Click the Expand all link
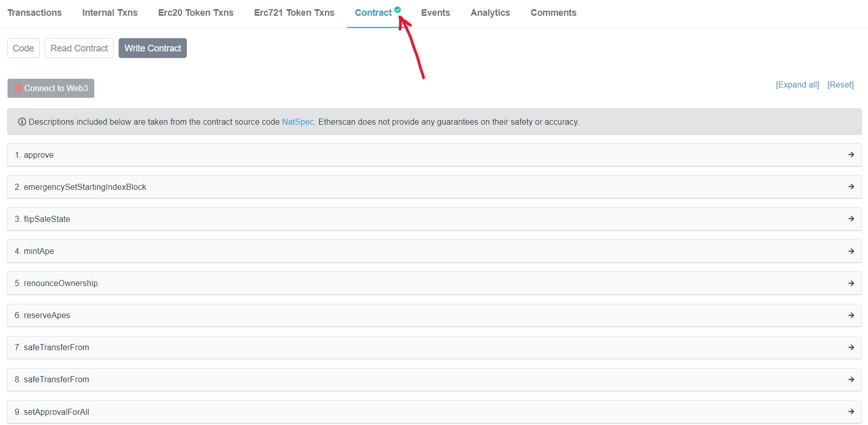Image resolution: width=868 pixels, height=425 pixels. coord(797,84)
